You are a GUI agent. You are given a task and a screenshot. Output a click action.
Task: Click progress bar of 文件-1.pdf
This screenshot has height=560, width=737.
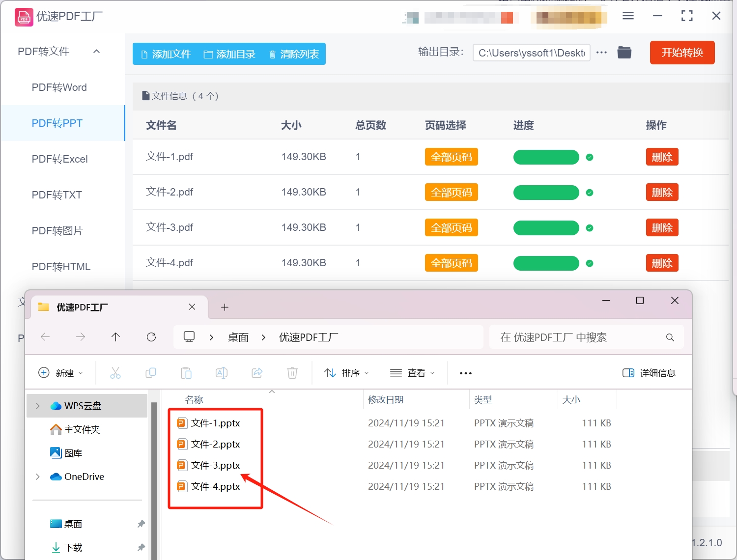546,157
